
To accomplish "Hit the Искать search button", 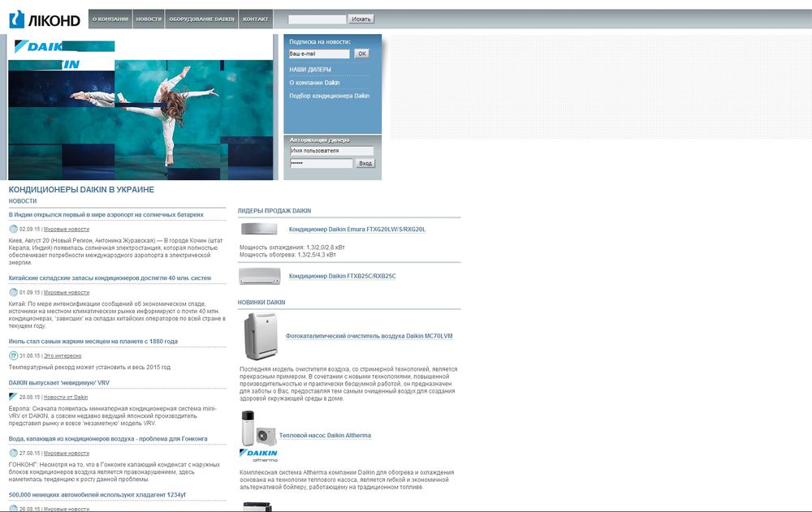I will tap(361, 19).
